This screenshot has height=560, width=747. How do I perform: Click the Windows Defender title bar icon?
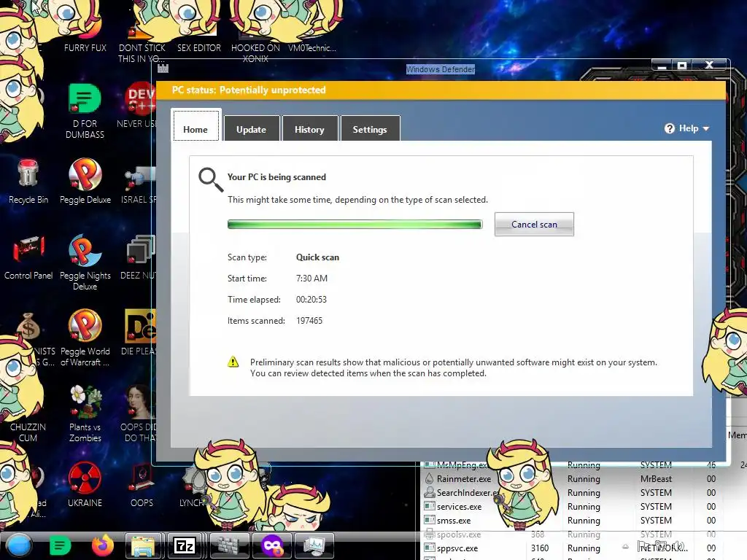[163, 69]
